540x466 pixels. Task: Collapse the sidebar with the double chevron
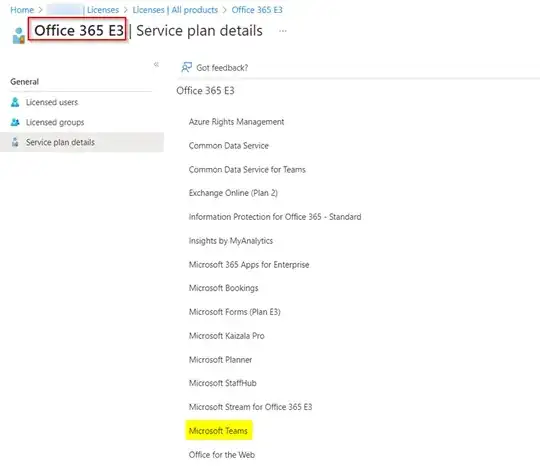coord(156,64)
